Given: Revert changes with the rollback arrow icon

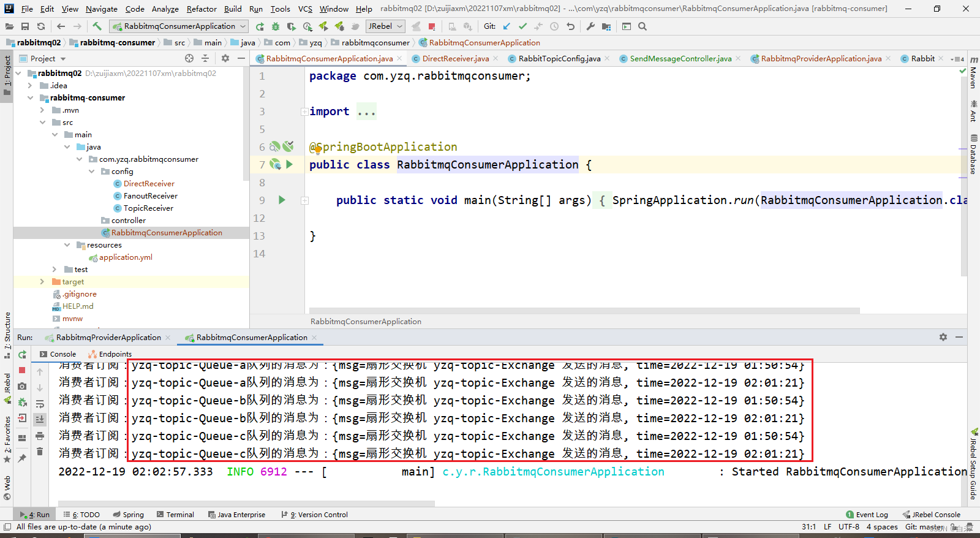Looking at the screenshot, I should [x=570, y=26].
